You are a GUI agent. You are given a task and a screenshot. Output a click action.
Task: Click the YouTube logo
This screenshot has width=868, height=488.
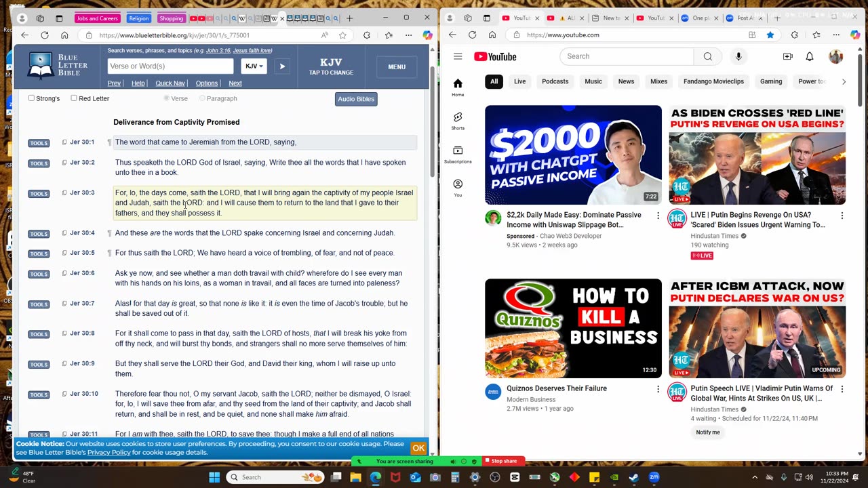coord(495,56)
